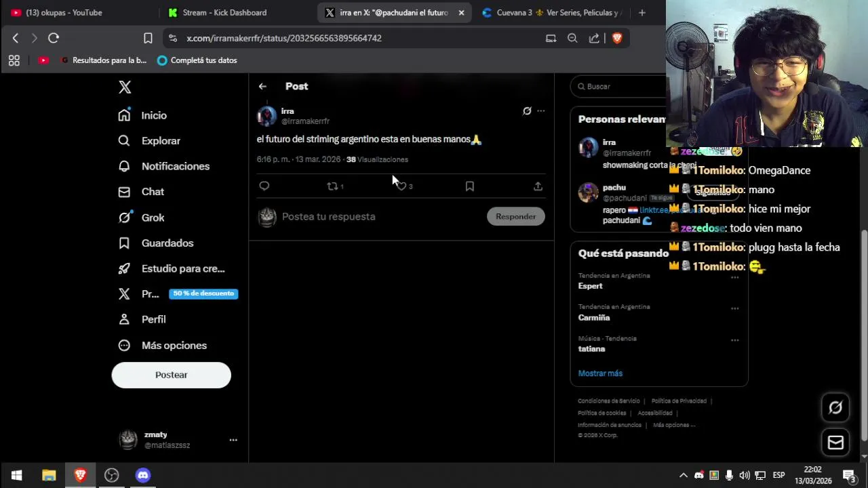
Task: Go back with the Post arrow
Action: click(262, 86)
